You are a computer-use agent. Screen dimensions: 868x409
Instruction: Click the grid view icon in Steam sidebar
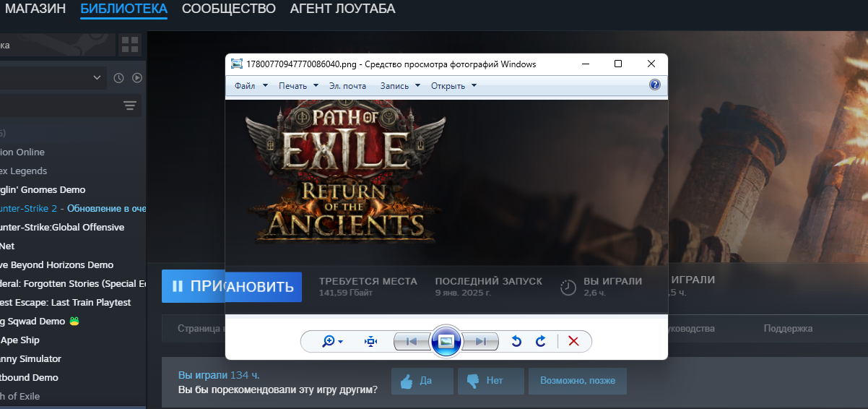130,45
